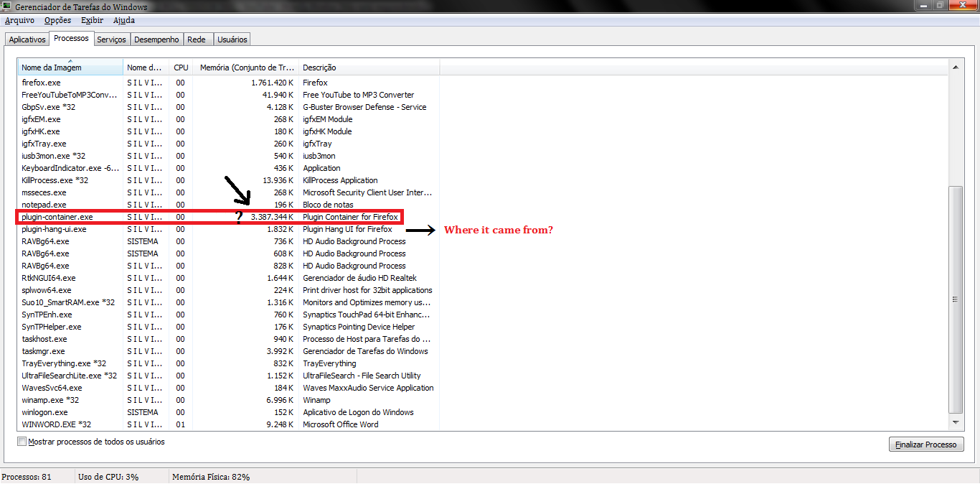Click Memória Física: 82% status
The height and width of the screenshot is (484, 980).
point(211,477)
